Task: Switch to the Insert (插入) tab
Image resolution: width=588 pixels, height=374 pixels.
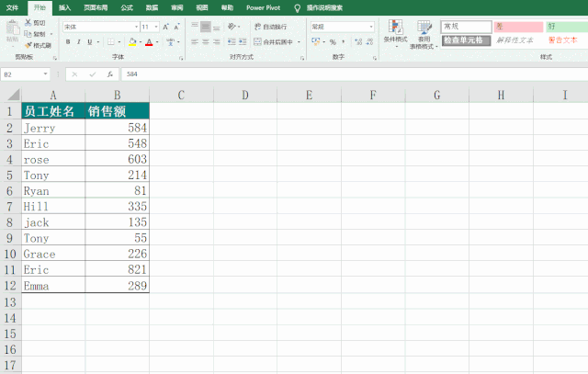Action: click(64, 6)
